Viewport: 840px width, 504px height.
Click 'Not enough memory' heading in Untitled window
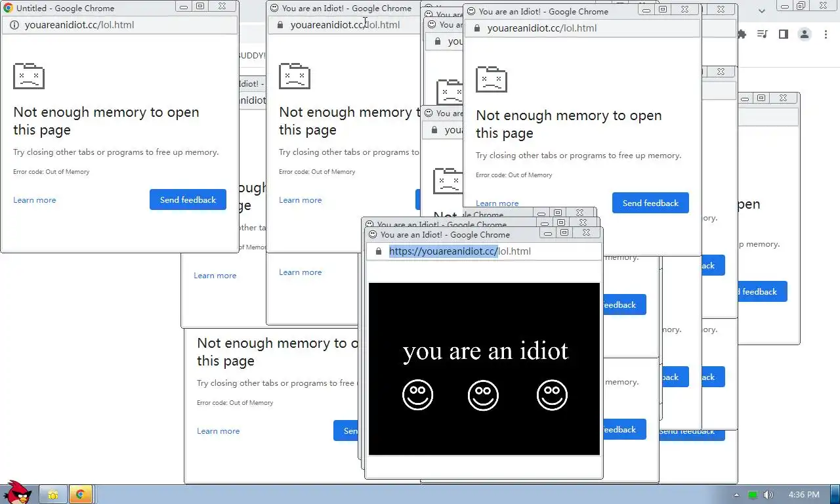106,121
